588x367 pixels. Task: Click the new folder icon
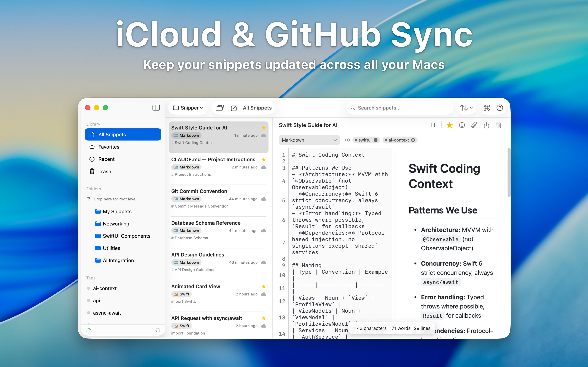[x=220, y=107]
